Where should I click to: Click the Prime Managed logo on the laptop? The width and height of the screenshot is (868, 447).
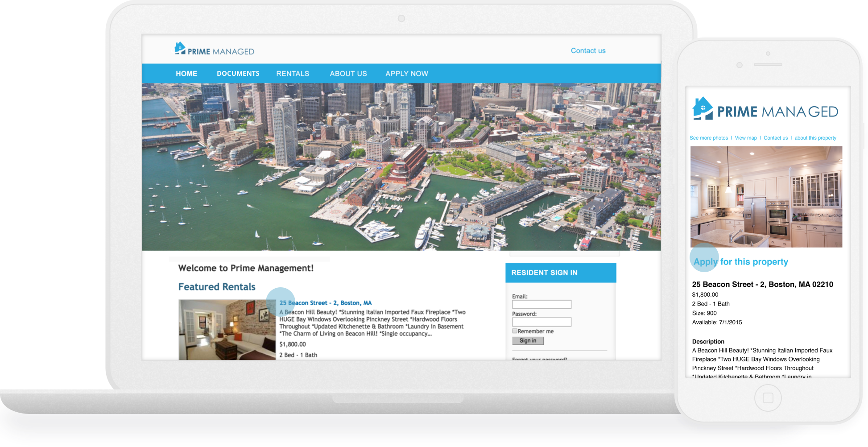coord(214,49)
